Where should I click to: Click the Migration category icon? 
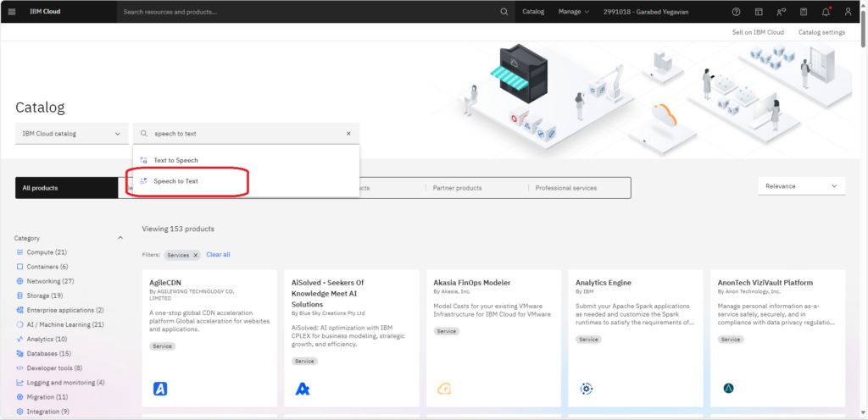[x=20, y=397]
